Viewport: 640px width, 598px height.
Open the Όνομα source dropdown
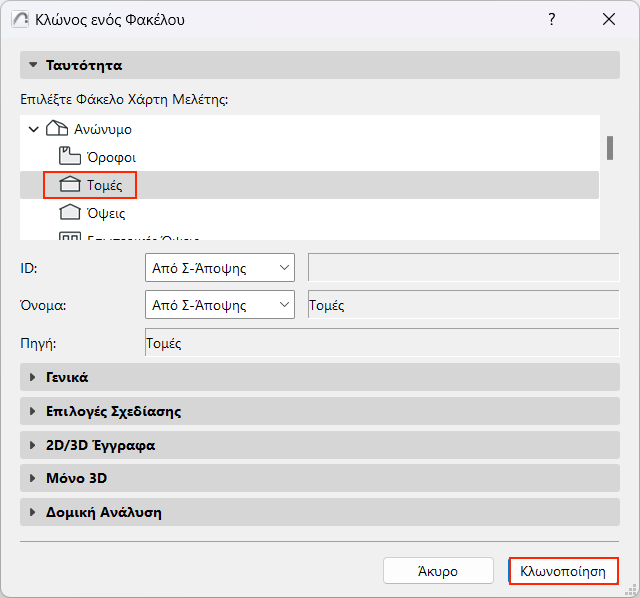click(x=220, y=305)
